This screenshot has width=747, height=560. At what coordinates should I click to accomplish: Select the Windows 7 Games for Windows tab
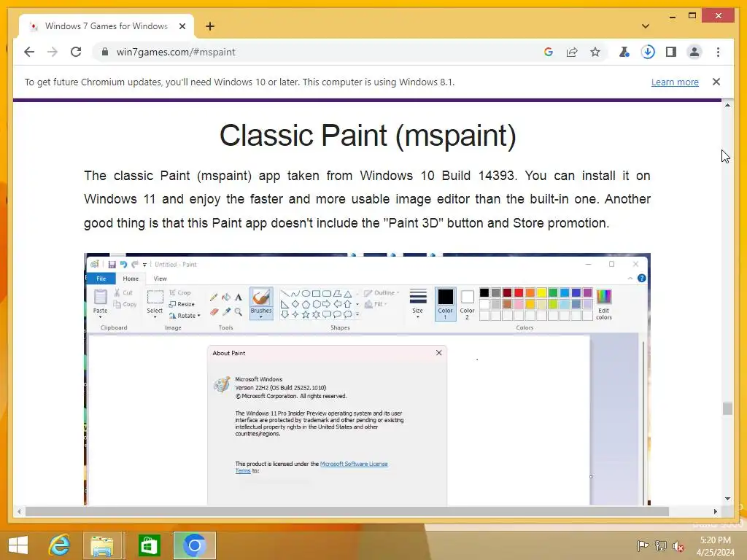click(106, 26)
